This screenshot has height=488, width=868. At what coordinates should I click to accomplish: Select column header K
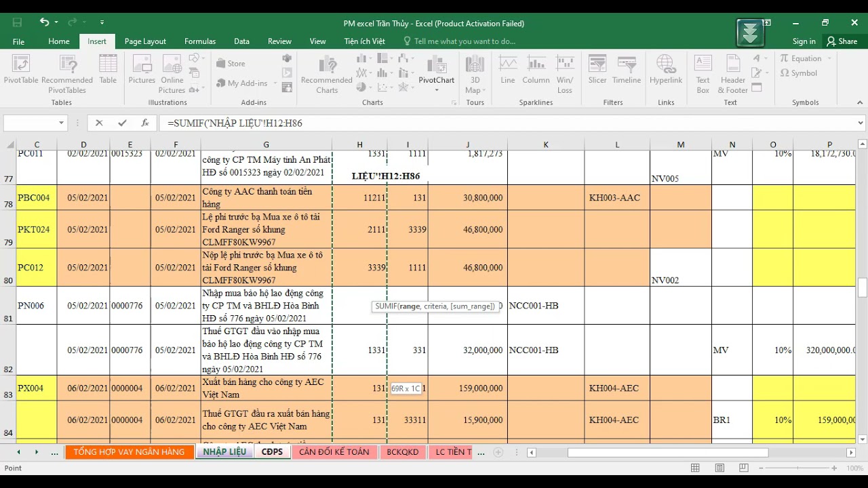pyautogui.click(x=546, y=144)
